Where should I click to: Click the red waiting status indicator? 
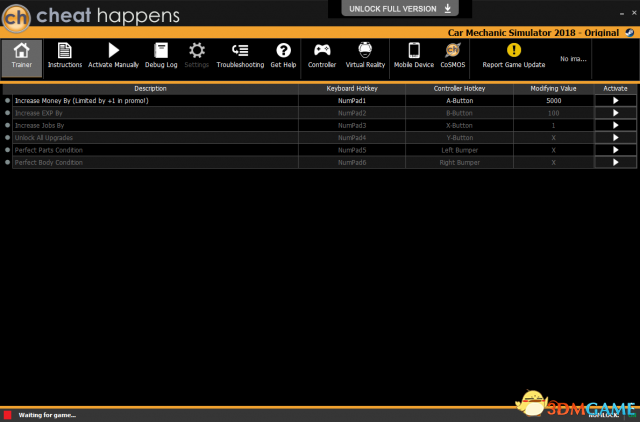coord(7,415)
